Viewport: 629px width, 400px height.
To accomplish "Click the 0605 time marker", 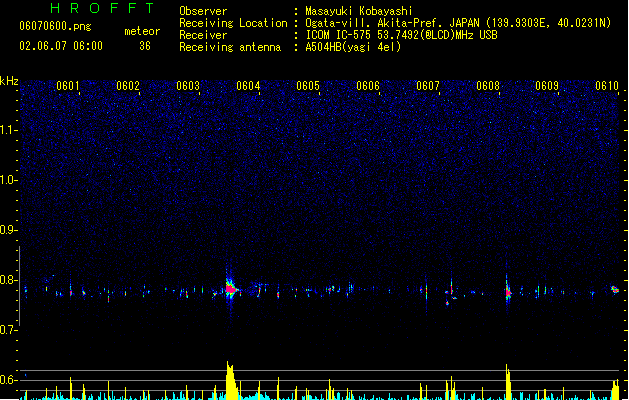I will click(308, 86).
